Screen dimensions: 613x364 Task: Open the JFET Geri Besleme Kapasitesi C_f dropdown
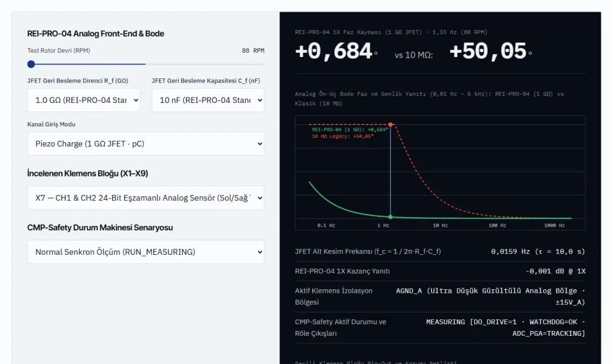coord(208,100)
